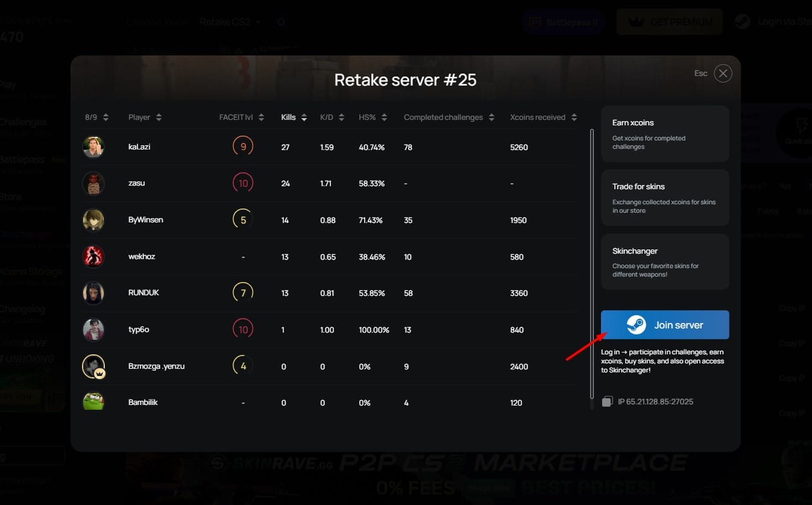Open the Earn xcoins card
The width and height of the screenshot is (812, 505).
pyautogui.click(x=665, y=134)
